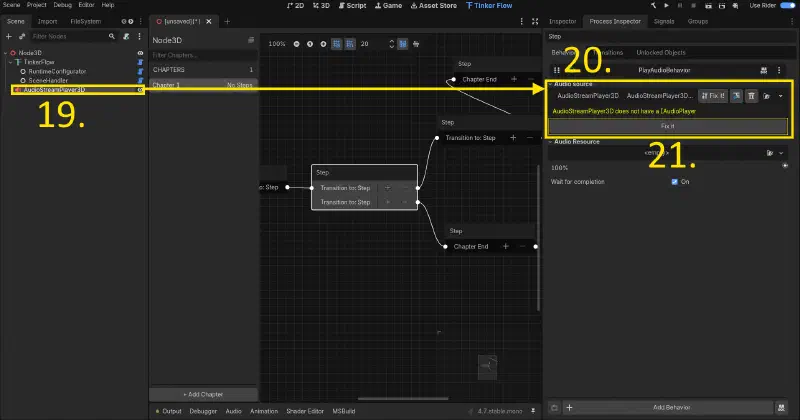Click the picker icon next to Fix it!

[736, 96]
